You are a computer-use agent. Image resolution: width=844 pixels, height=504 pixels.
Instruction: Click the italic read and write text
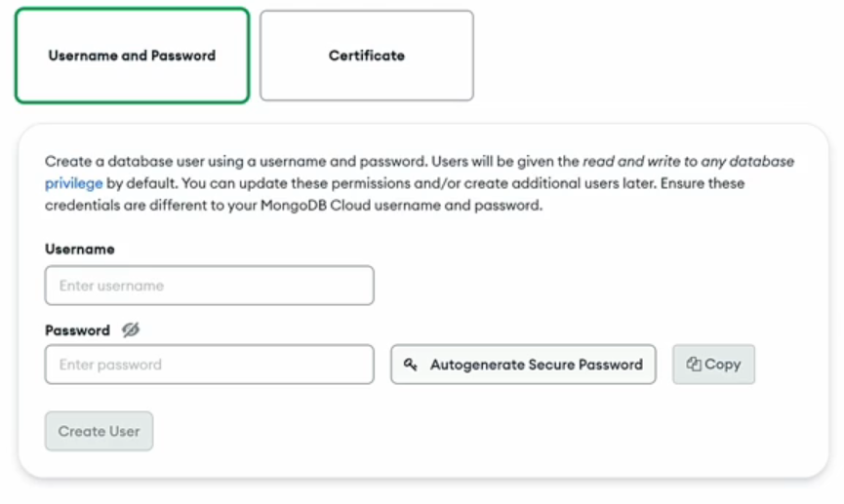631,162
